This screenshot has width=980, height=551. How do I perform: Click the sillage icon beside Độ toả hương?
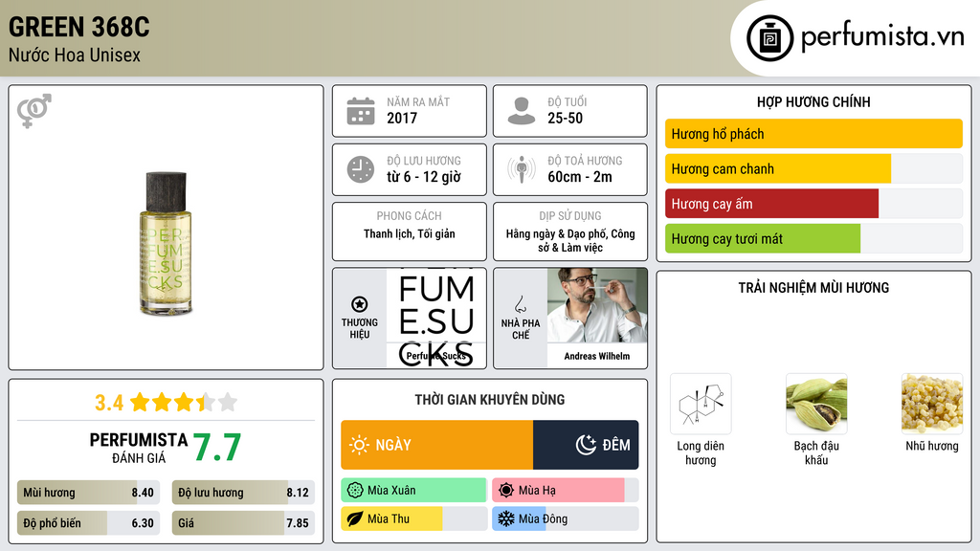522,169
